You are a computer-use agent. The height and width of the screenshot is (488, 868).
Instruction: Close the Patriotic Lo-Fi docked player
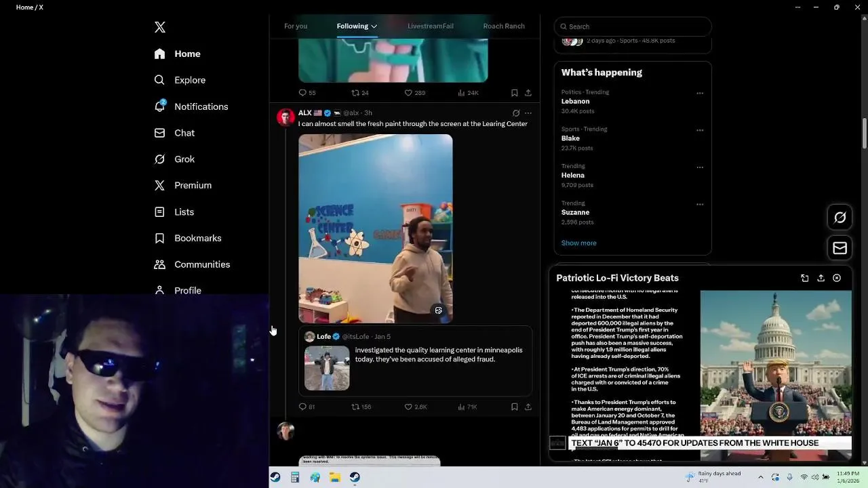pos(837,278)
